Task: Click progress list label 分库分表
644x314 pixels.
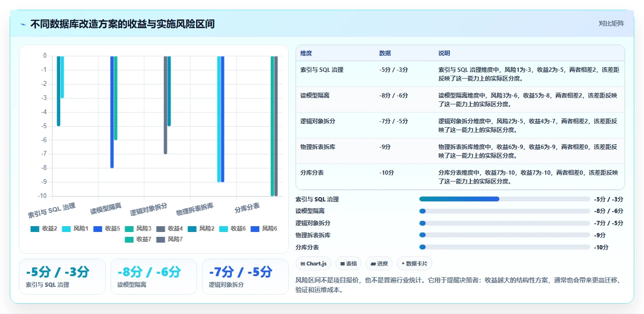Action: pyautogui.click(x=307, y=248)
